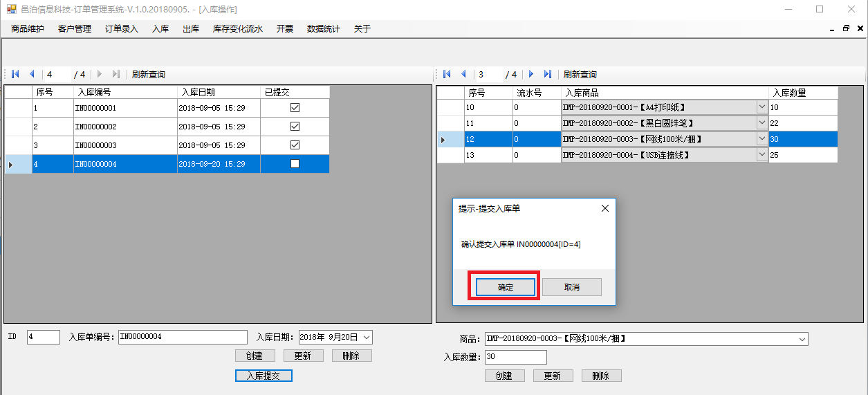
Task: Open the 开票 menu
Action: [x=285, y=29]
